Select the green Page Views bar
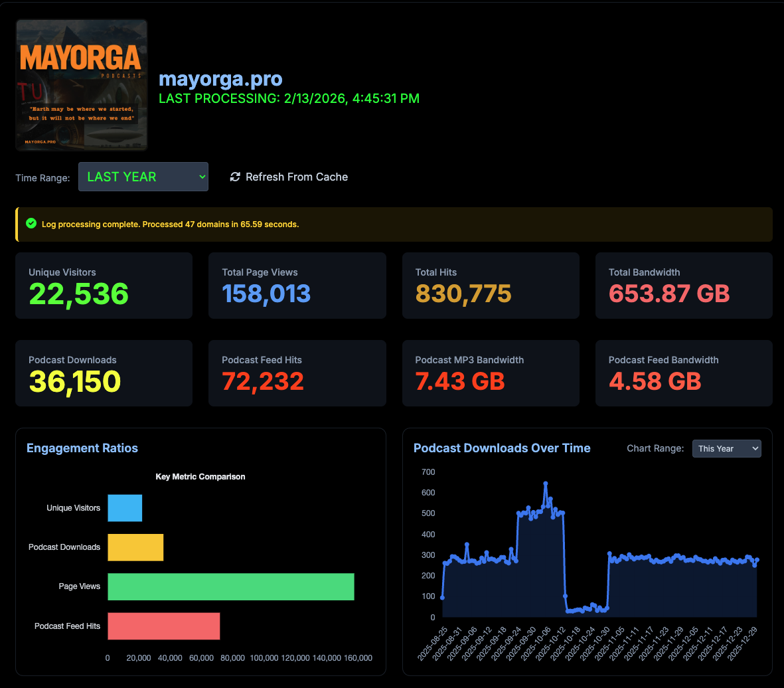784x688 pixels. pos(230,586)
